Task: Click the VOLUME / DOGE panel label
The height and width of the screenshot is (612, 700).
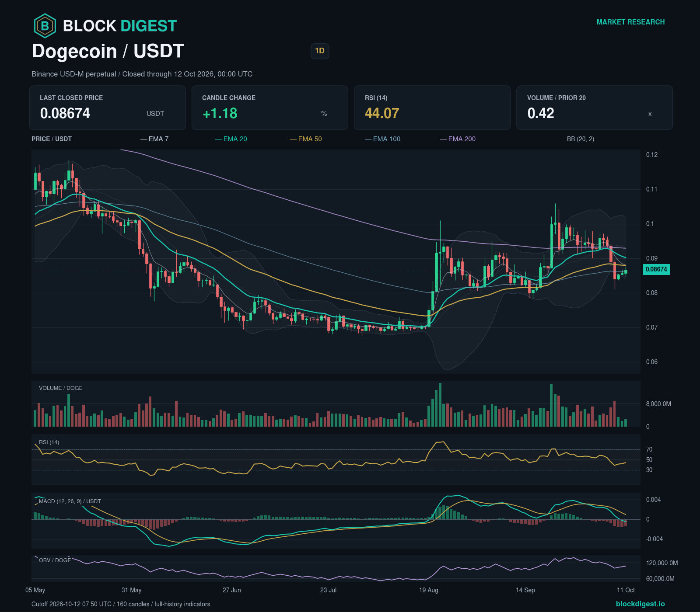Action: click(61, 388)
